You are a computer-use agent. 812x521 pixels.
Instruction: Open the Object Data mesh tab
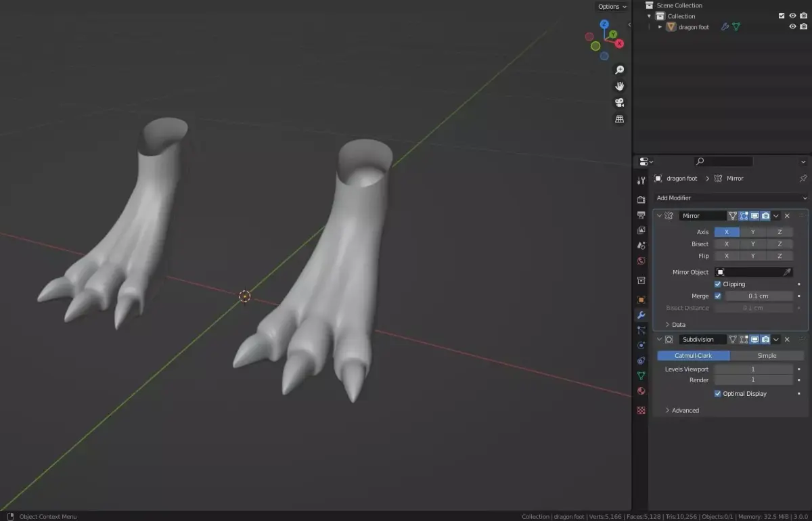pos(641,376)
